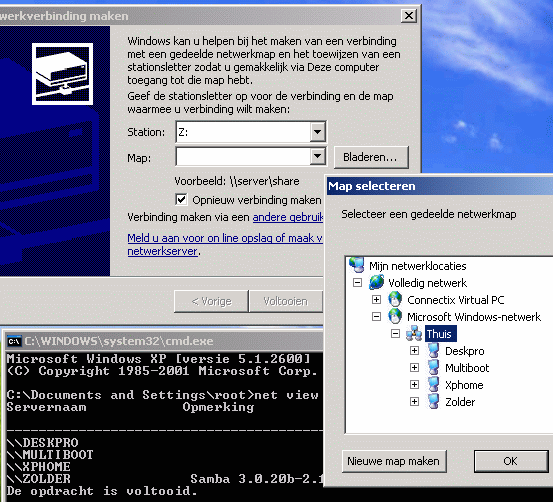
Task: Click the Bladeren... button
Action: coord(371,157)
